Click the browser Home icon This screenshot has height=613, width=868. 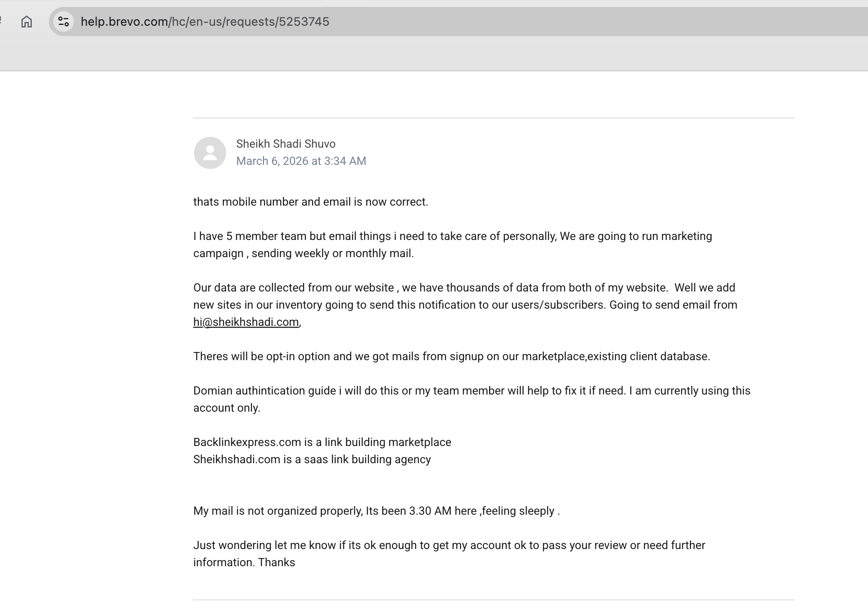[x=27, y=21]
